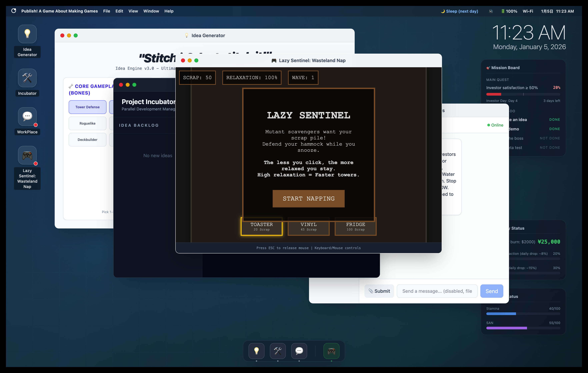The width and height of the screenshot is (588, 373).
Task: Select the Roguelike gameplay option
Action: (87, 123)
